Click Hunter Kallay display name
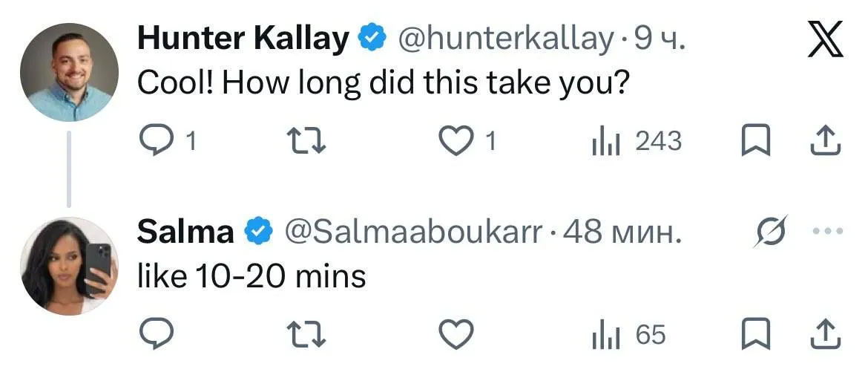Viewport: 868px width, 375px height. tap(243, 39)
